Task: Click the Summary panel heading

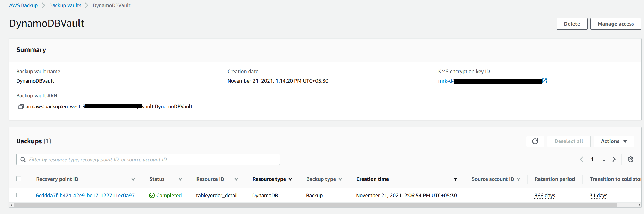Action: coord(31,50)
